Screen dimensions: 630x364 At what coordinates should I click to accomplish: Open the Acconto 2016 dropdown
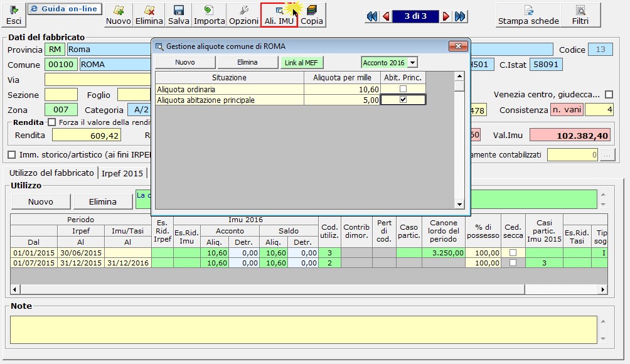click(413, 63)
